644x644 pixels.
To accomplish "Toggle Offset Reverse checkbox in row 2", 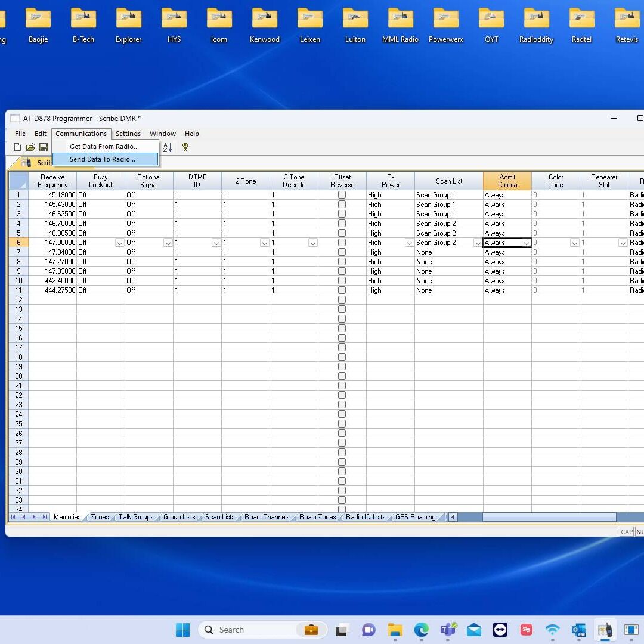I will pyautogui.click(x=342, y=204).
